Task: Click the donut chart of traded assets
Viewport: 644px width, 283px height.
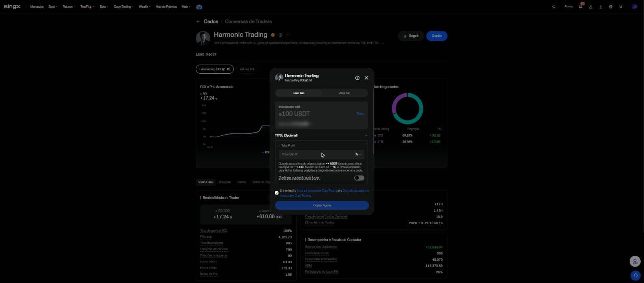Action: (x=407, y=109)
